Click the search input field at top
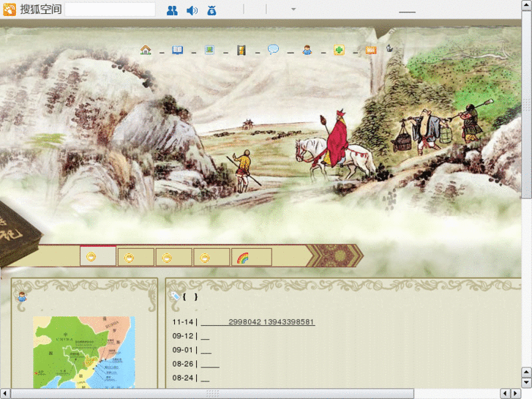532x399 pixels. (110, 10)
